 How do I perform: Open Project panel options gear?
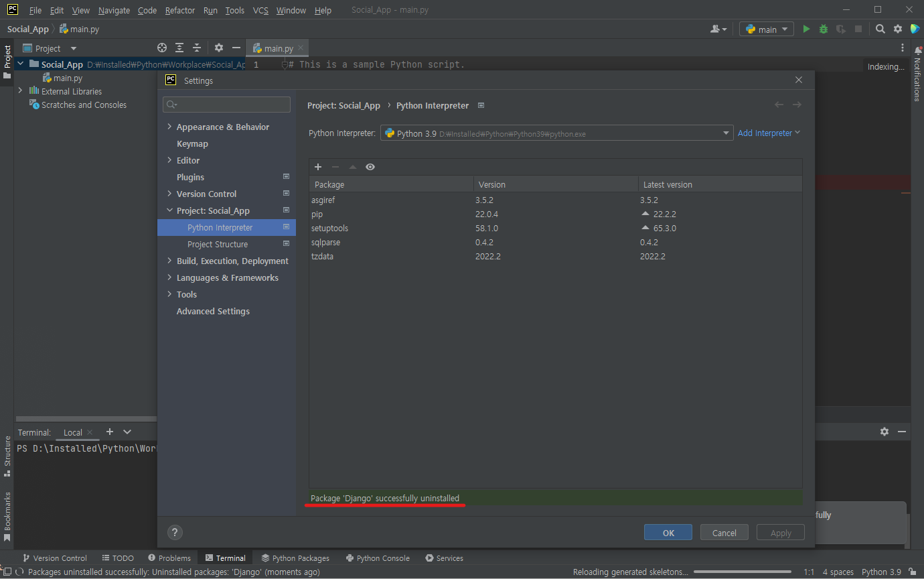218,48
